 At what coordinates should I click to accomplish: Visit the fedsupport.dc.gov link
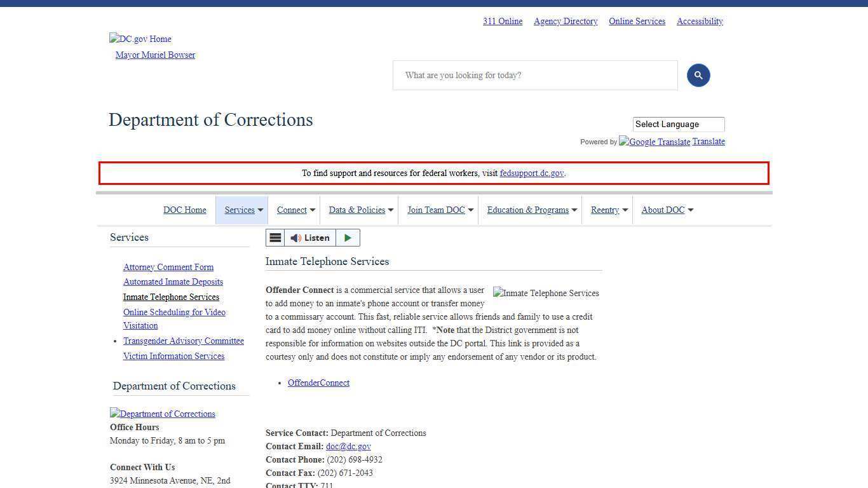pyautogui.click(x=531, y=173)
